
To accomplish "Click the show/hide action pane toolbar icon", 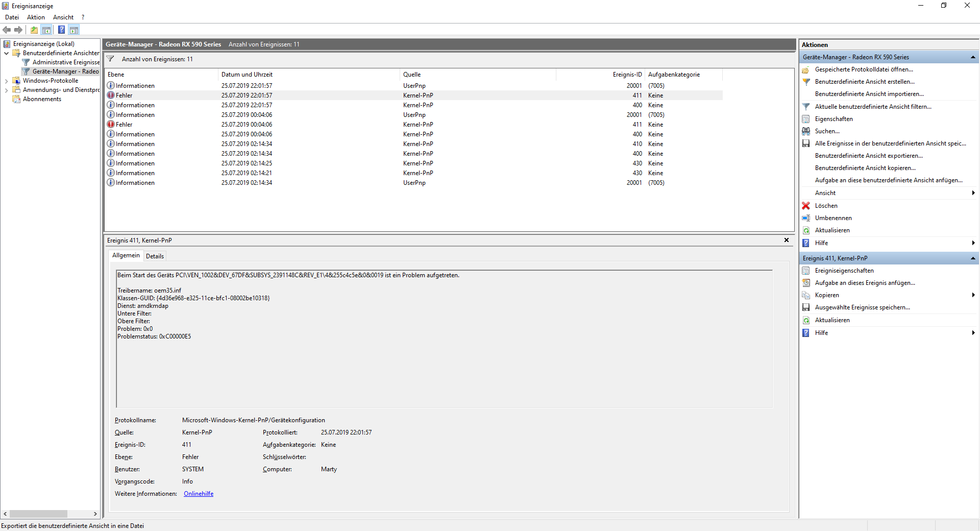I will (x=74, y=30).
